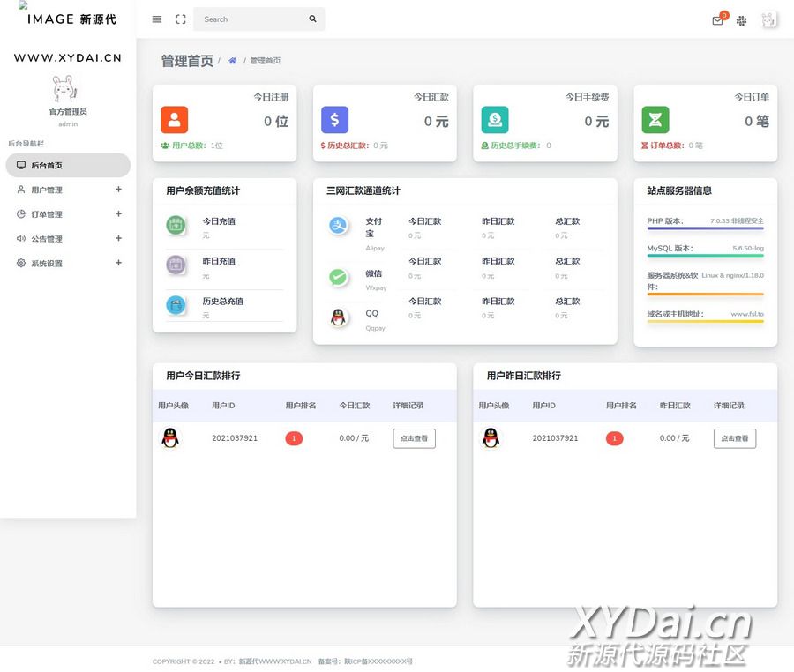Viewport: 794px width, 672px height.
Task: Click the red rank badge in today's ranking
Action: click(x=294, y=438)
